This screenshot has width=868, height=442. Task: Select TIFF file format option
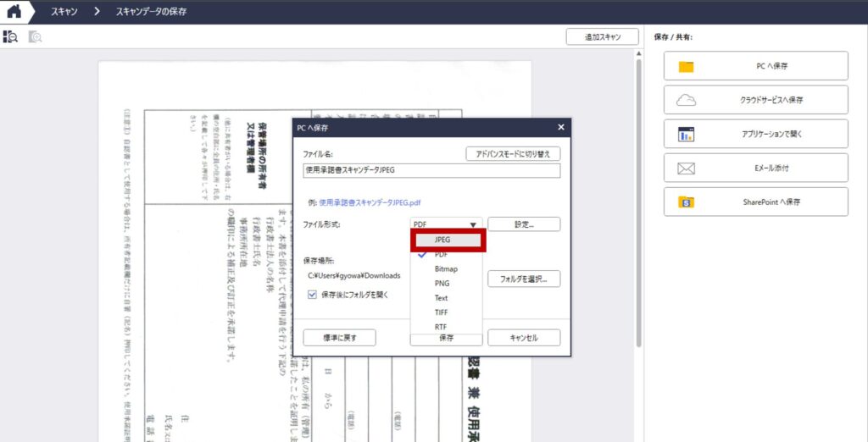coord(442,312)
